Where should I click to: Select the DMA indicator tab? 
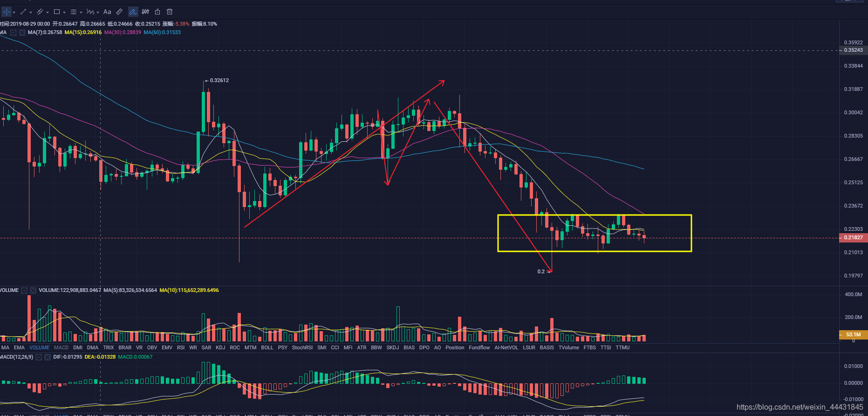(x=93, y=347)
